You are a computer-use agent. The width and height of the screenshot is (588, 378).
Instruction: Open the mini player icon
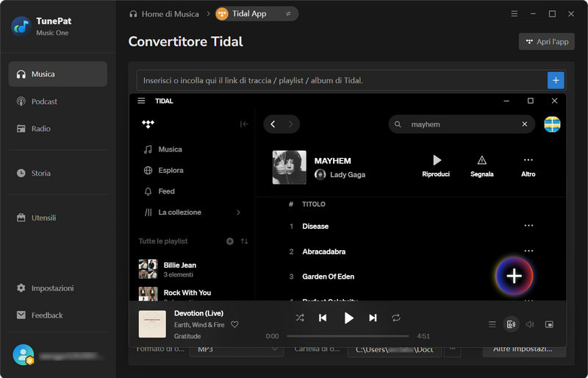tap(549, 324)
